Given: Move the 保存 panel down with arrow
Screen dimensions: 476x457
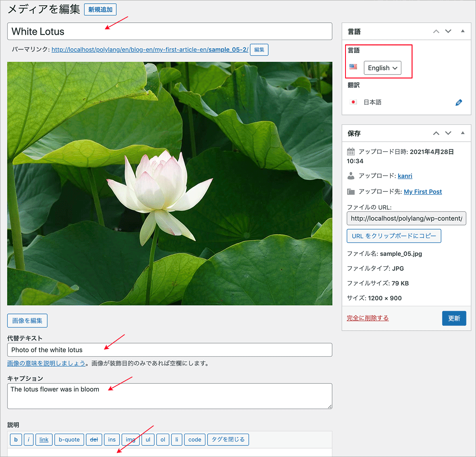Looking at the screenshot, I should coord(448,133).
